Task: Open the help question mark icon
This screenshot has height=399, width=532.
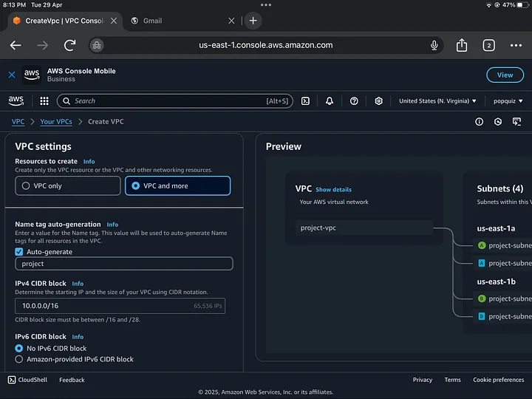Action: pyautogui.click(x=354, y=100)
